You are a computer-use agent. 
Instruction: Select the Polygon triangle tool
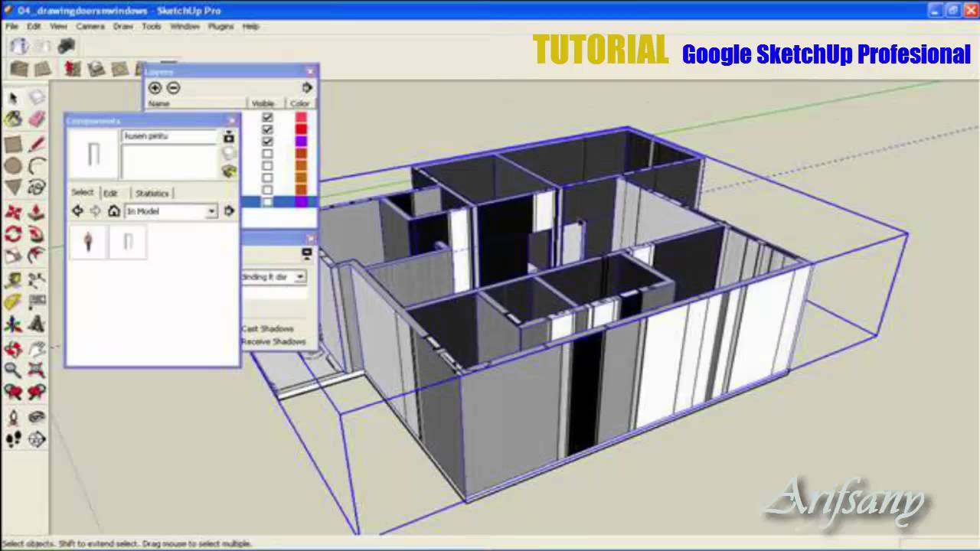pos(13,187)
